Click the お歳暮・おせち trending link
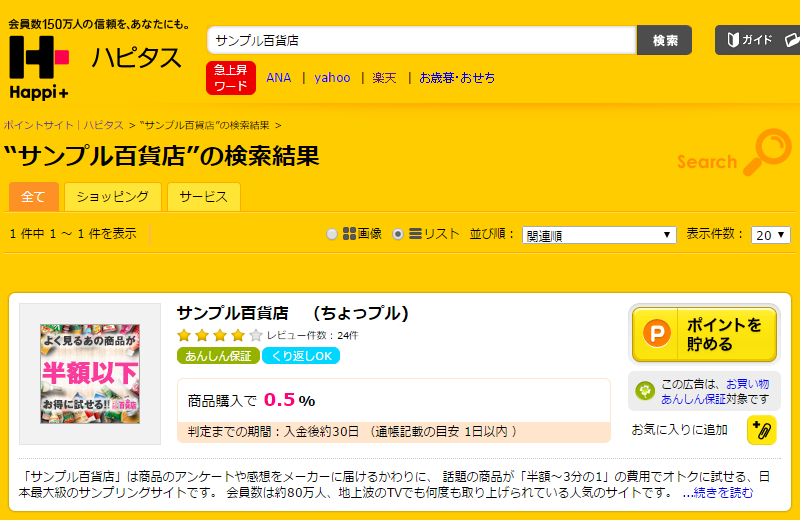Viewport: 800px width, 520px height. pos(457,78)
